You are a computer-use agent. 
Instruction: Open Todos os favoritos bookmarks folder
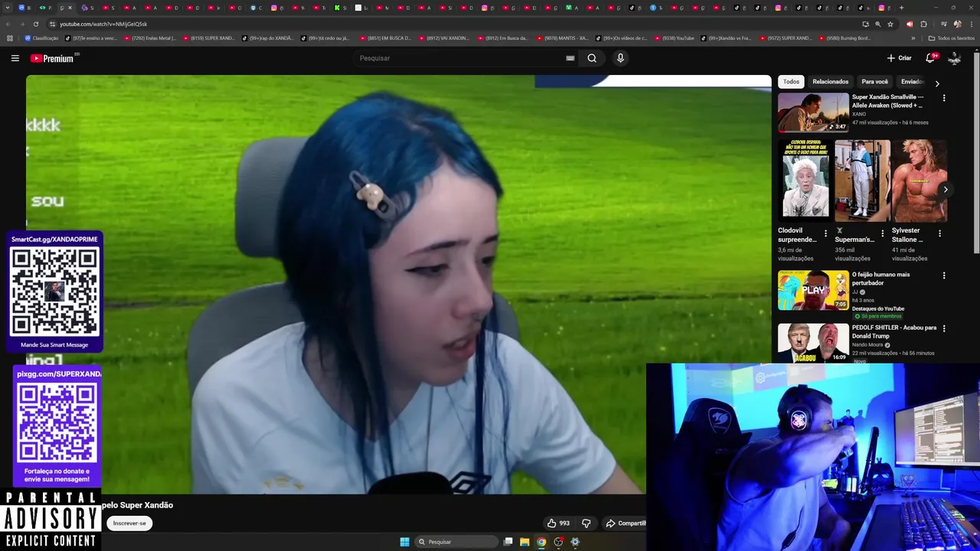click(x=952, y=37)
